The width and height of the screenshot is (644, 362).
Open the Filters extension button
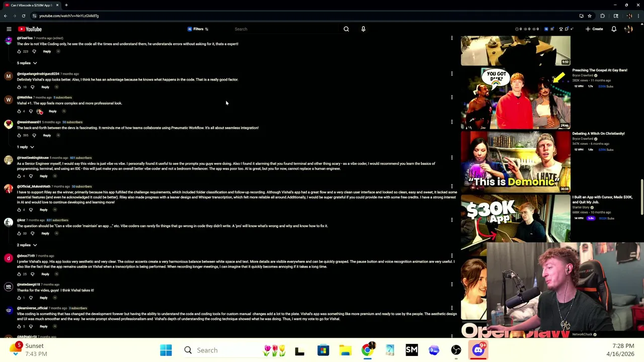pos(198,29)
